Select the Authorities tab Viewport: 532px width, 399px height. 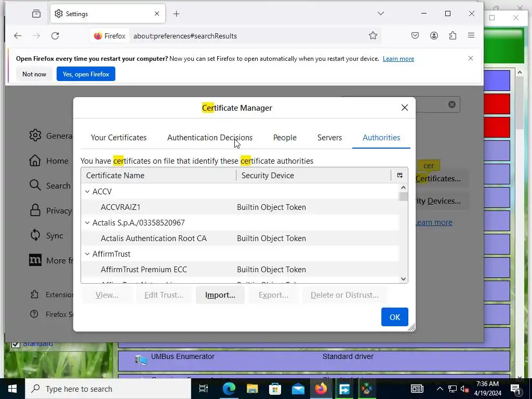(x=381, y=137)
